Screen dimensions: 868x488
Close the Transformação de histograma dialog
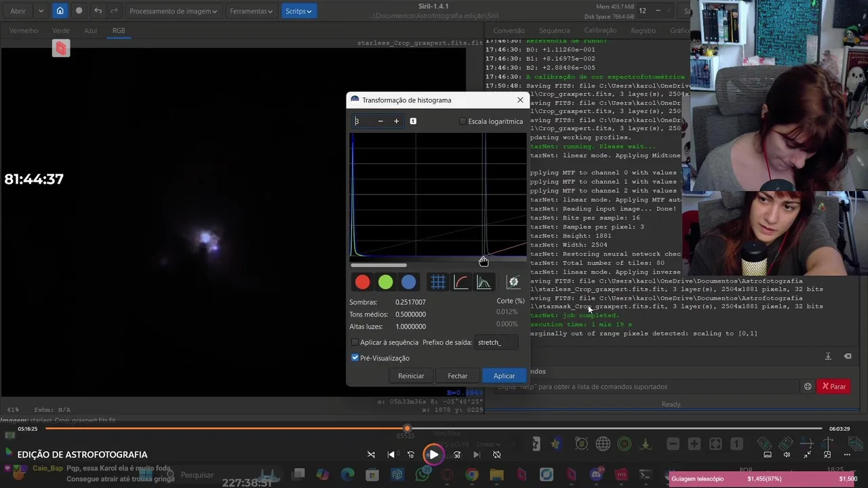pyautogui.click(x=520, y=100)
